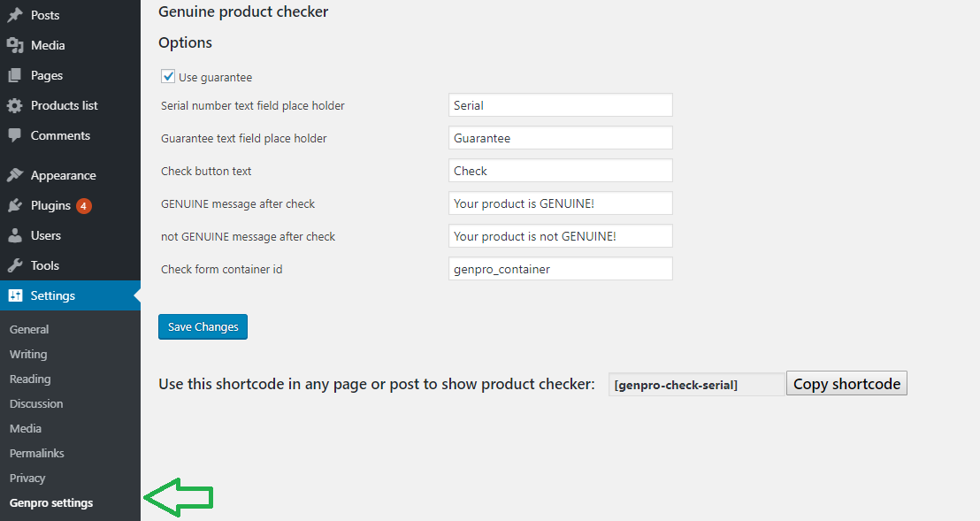Click the Appearance paintbrush icon
980x521 pixels.
point(15,175)
